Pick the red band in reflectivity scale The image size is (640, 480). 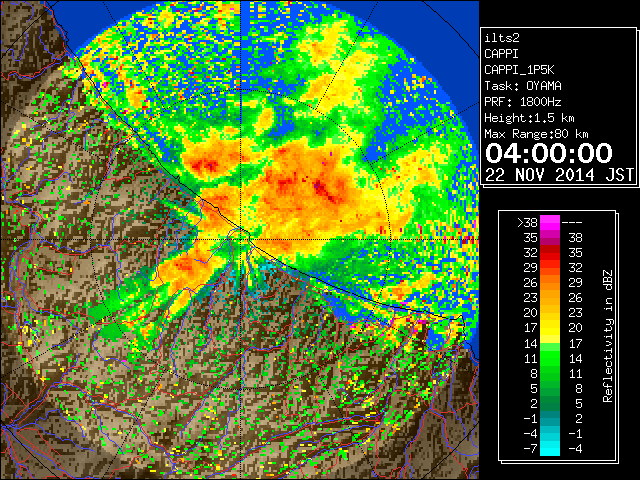[x=550, y=252]
